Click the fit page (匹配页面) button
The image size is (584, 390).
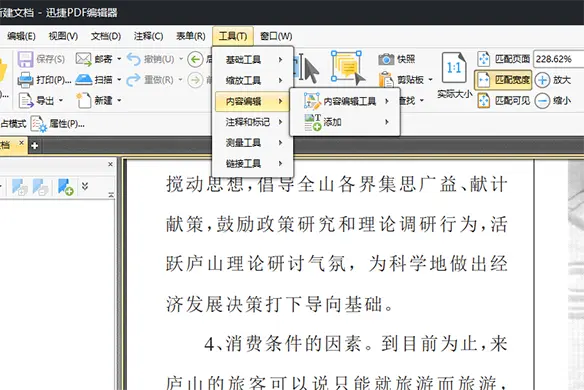(504, 59)
